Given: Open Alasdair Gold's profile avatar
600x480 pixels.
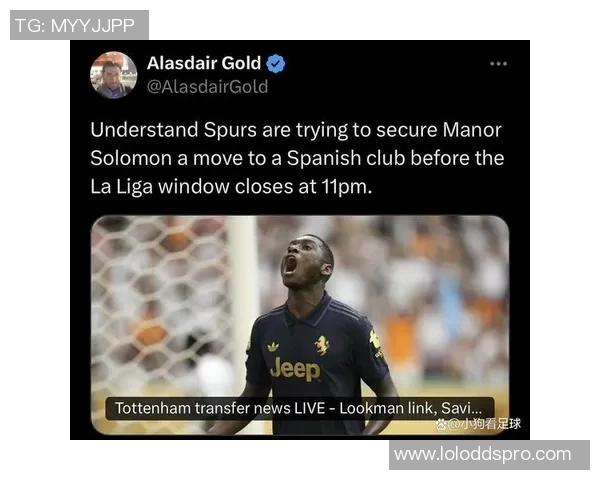Looking at the screenshot, I should pos(113,75).
